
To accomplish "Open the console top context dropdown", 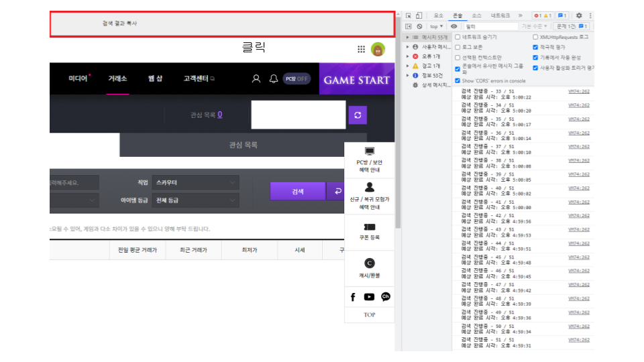I will (436, 26).
